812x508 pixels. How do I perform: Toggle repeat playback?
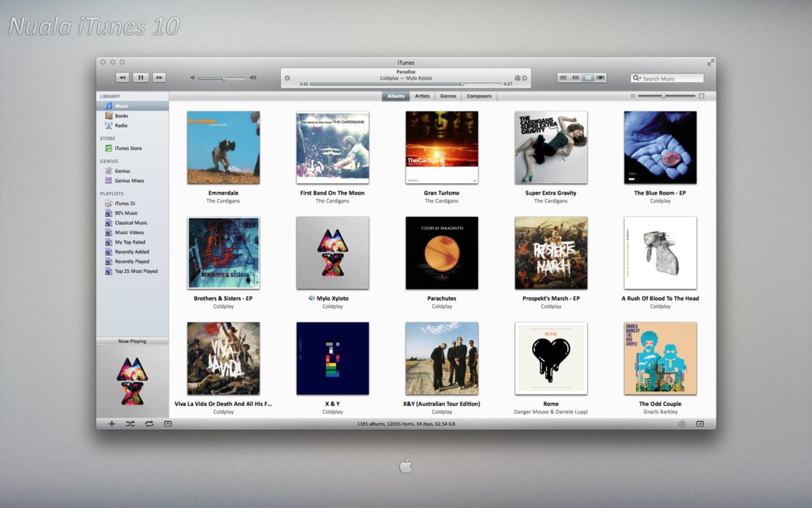[x=149, y=423]
